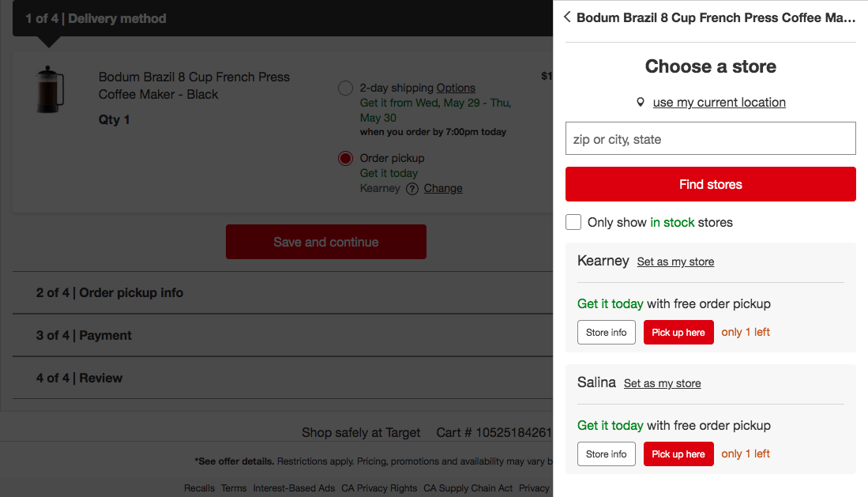Pick up here at Salina store
Image resolution: width=868 pixels, height=497 pixels.
pyautogui.click(x=678, y=454)
